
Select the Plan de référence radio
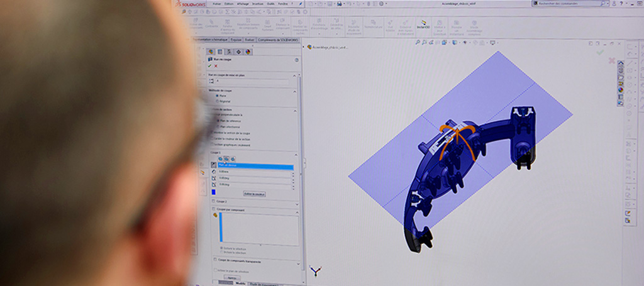(x=217, y=121)
